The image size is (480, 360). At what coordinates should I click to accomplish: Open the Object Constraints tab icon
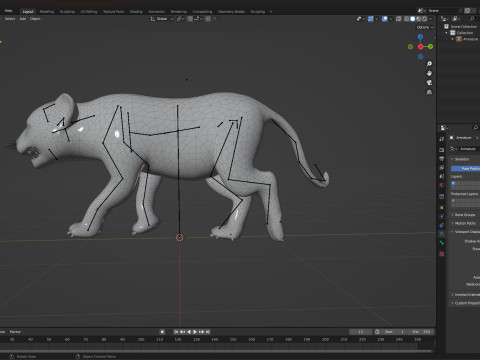[x=442, y=225]
